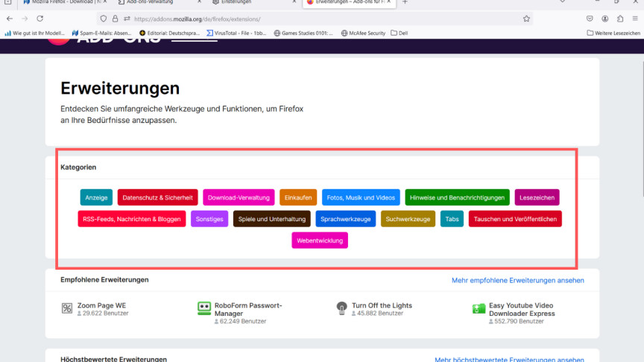Screen dimensions: 644x362
Task: Open the Firefox hamburger menu
Action: pyautogui.click(x=635, y=19)
